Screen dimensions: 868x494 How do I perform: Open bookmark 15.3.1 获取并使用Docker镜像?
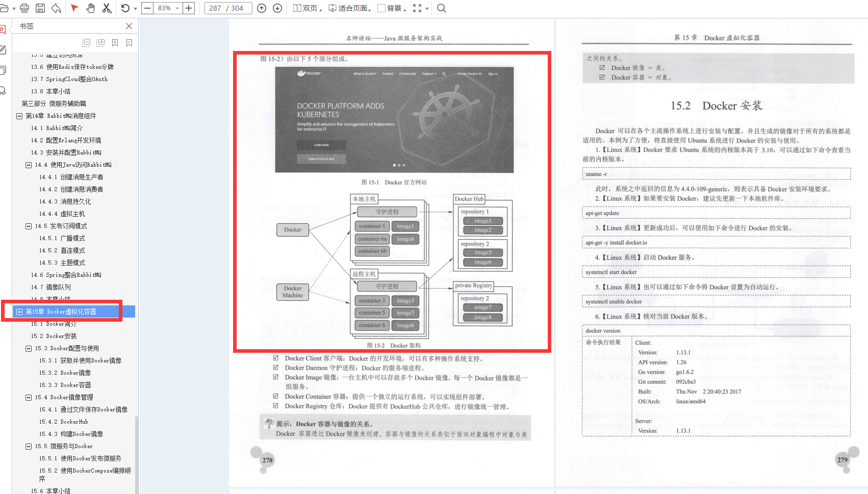[x=80, y=360]
